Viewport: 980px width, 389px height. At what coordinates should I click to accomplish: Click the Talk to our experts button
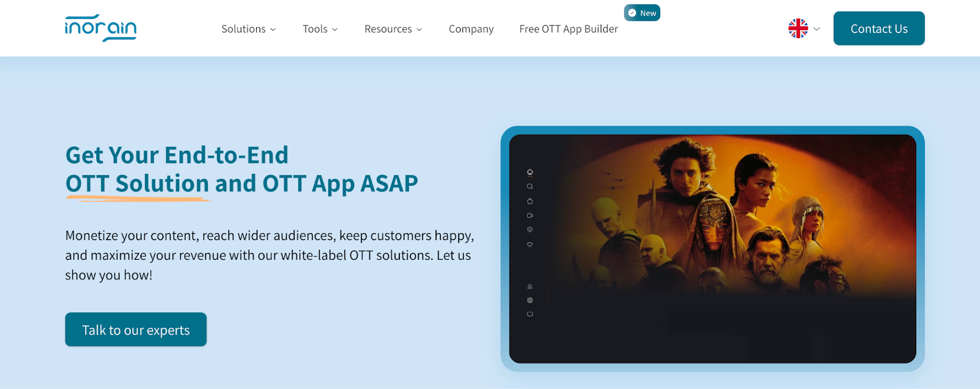(136, 330)
